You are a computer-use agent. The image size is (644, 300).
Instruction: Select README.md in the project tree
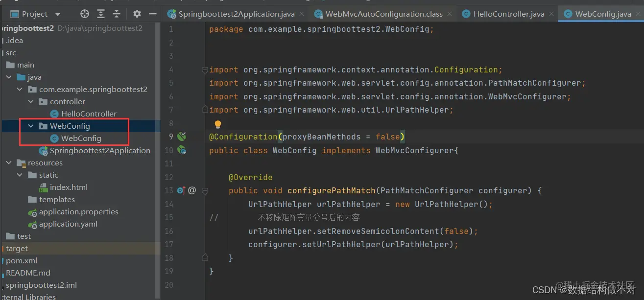tap(28, 273)
